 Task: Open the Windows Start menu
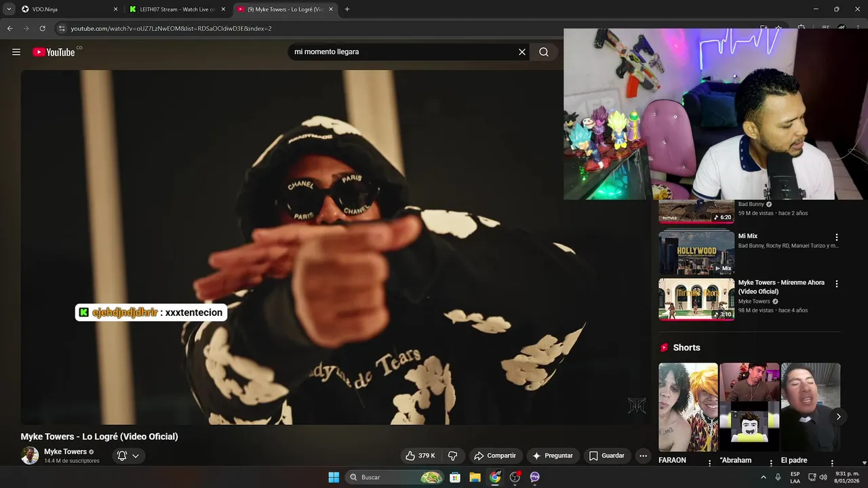point(334,477)
